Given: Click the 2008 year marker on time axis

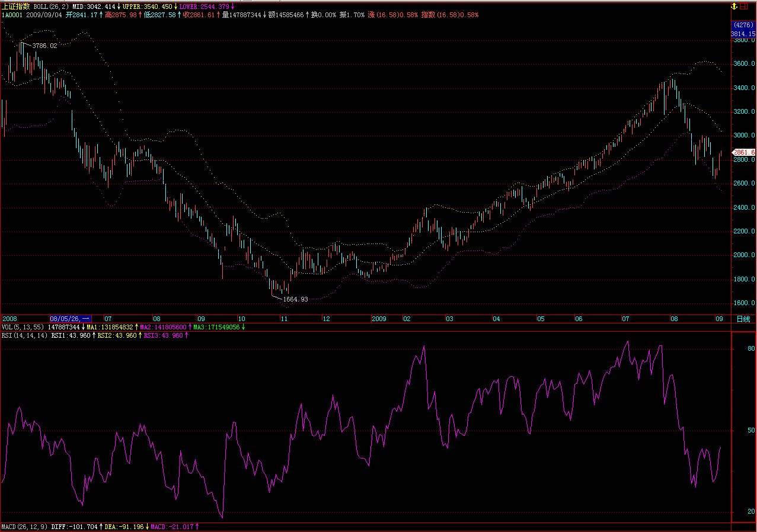Looking at the screenshot, I should (9, 319).
